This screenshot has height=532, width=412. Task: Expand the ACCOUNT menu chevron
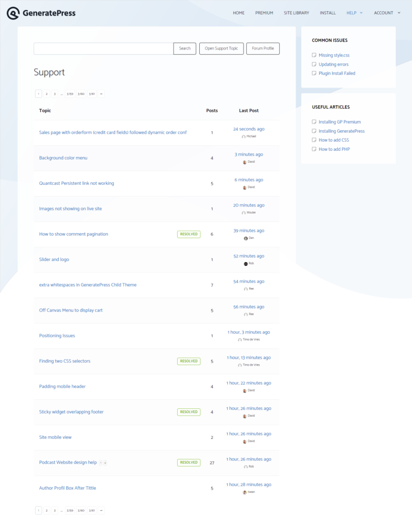399,13
